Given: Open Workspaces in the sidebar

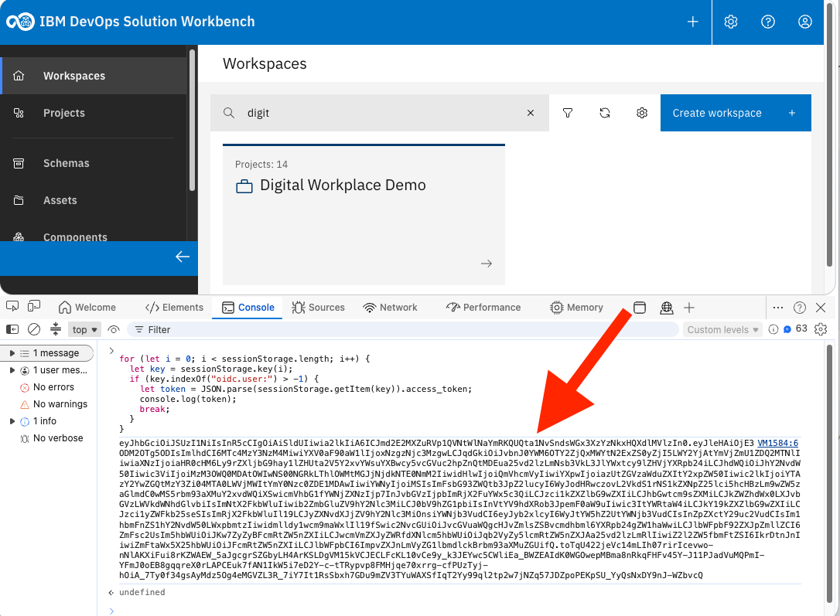Looking at the screenshot, I should pyautogui.click(x=94, y=76).
